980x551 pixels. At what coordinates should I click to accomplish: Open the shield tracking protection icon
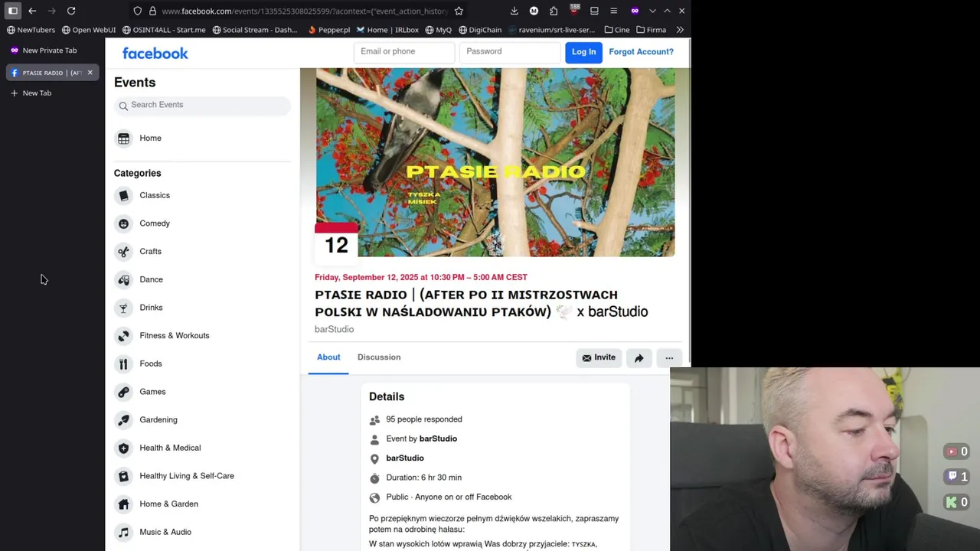pos(137,11)
